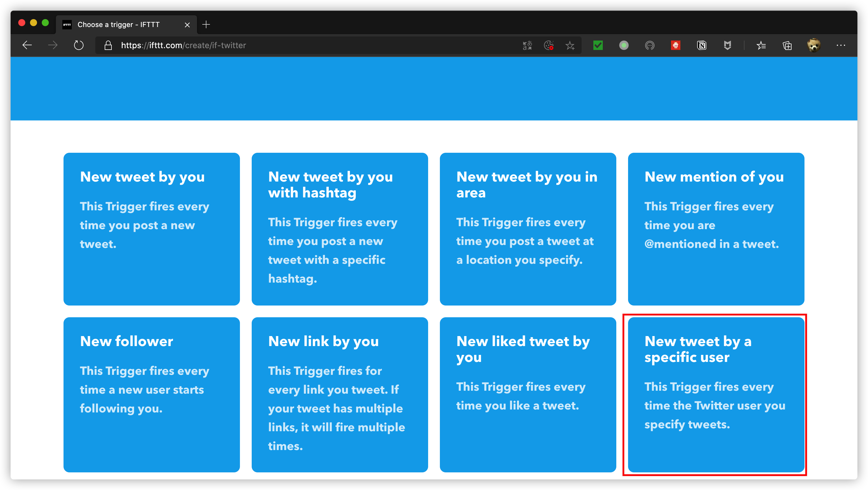
Task: Choose the New follower trigger
Action: pyautogui.click(x=152, y=395)
